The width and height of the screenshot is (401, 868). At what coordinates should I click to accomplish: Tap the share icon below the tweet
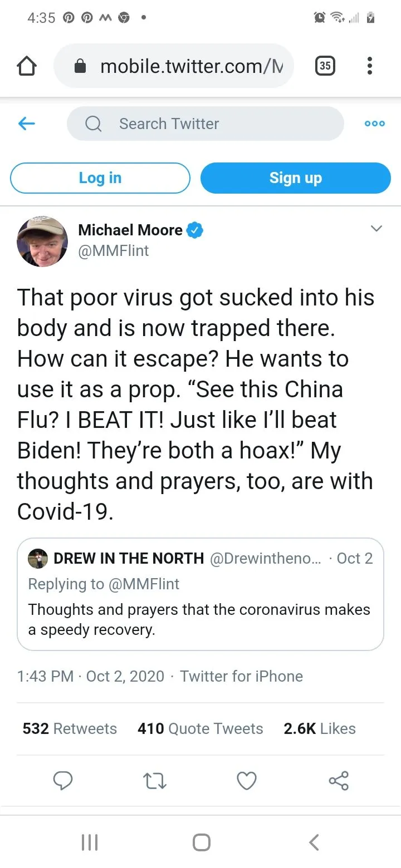339,781
